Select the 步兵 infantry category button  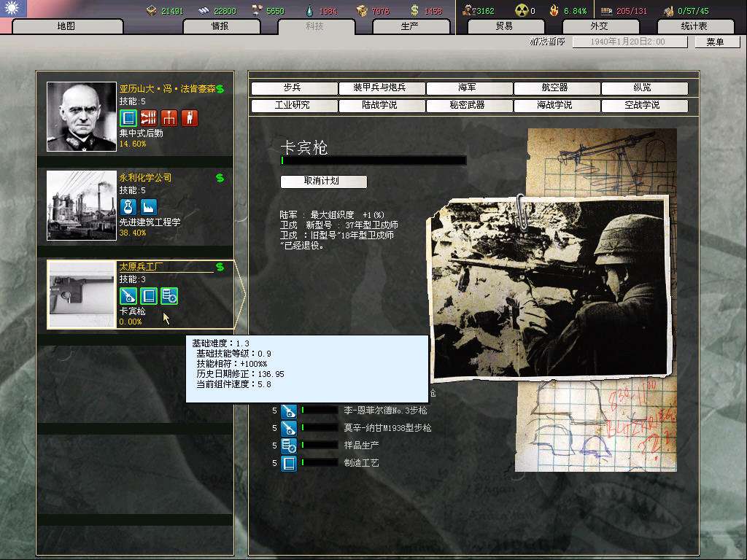[294, 88]
